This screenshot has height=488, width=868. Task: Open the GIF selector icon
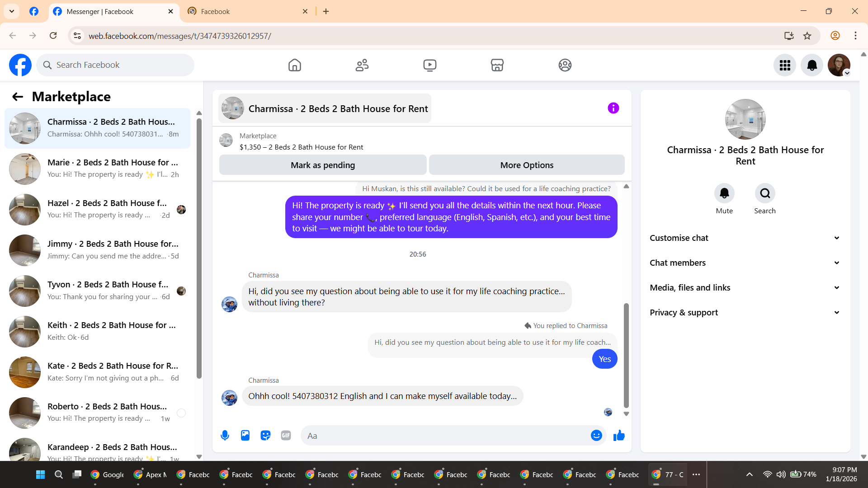tap(286, 436)
